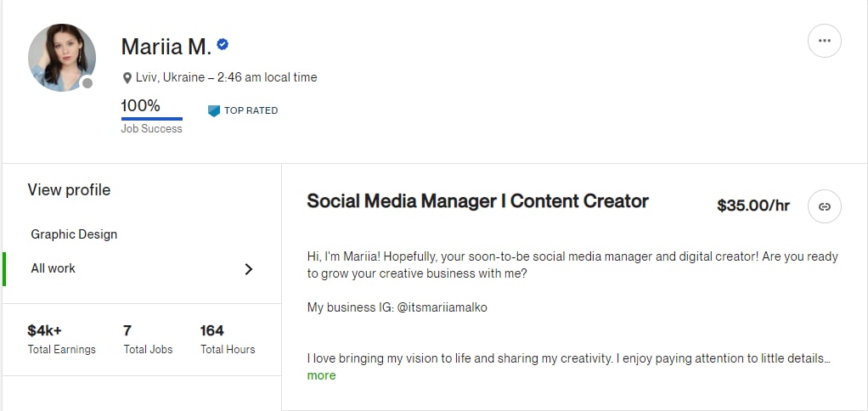
Task: Expand All work with the chevron arrow
Action: click(249, 269)
